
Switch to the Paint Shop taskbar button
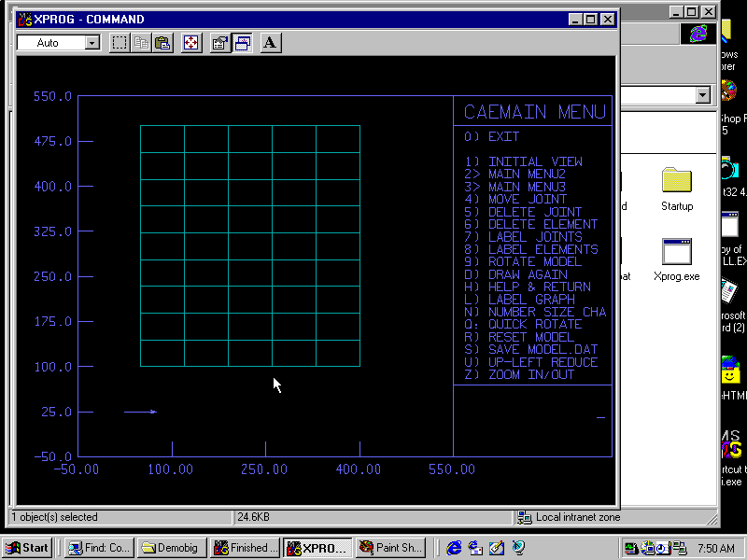pos(390,548)
